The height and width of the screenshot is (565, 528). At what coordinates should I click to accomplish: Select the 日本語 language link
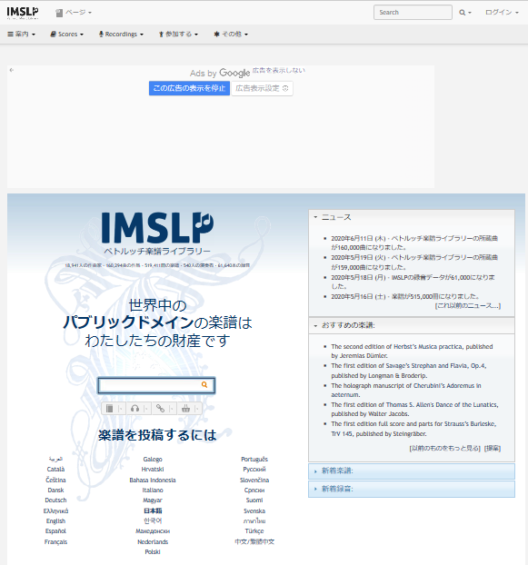(152, 511)
